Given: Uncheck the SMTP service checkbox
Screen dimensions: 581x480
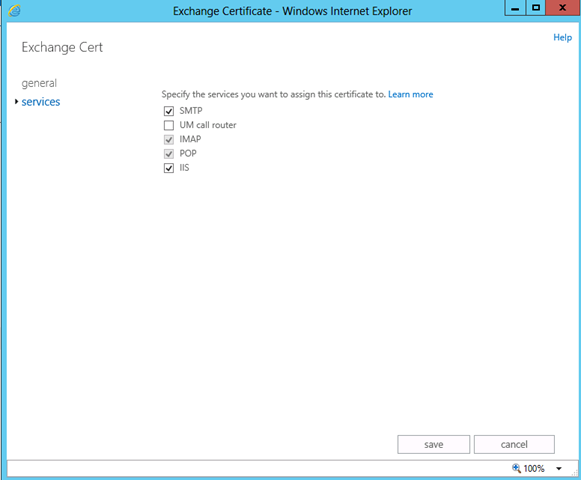Looking at the screenshot, I should [169, 111].
